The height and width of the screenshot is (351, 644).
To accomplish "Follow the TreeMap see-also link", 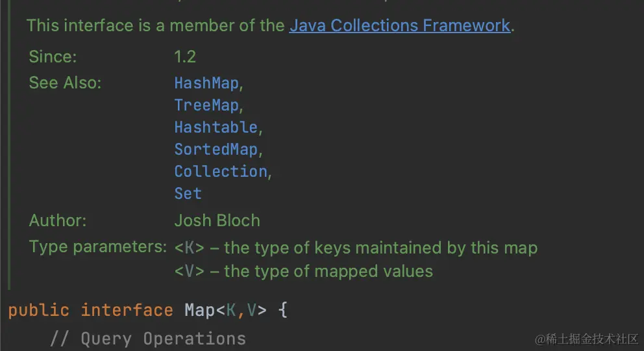I will point(206,105).
